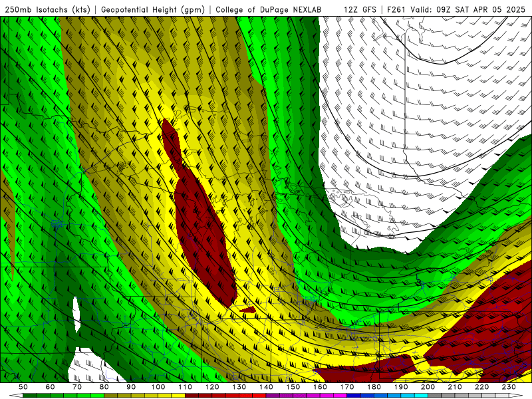Viewport: 532px width, 399px height.
Task: Click the white left arrow of color bar
Action: [x=16, y=396]
